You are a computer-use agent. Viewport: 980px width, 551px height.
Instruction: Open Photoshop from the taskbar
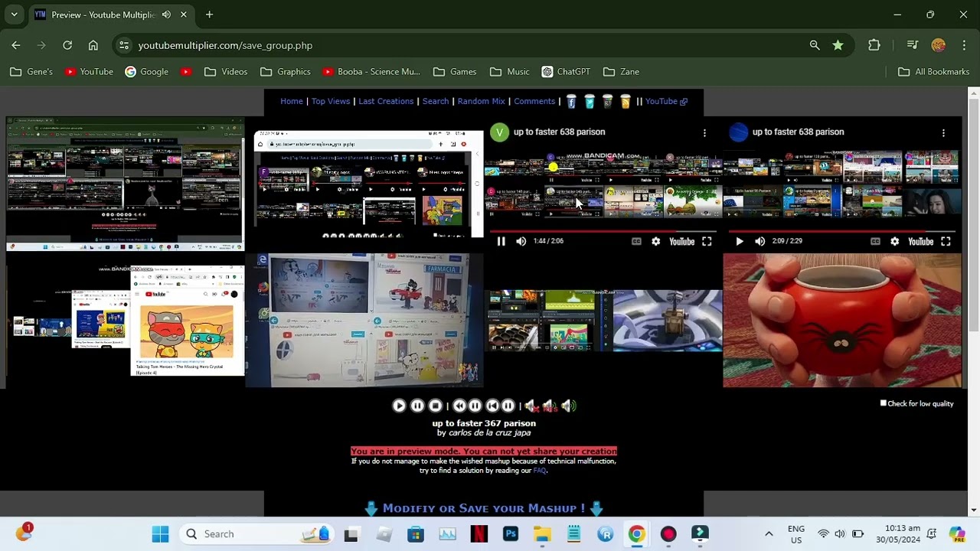click(511, 534)
